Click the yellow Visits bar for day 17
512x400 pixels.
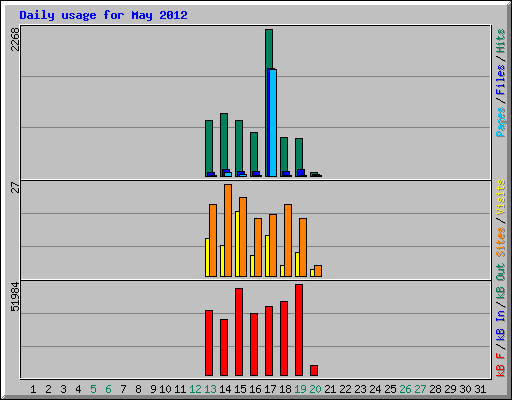267,256
